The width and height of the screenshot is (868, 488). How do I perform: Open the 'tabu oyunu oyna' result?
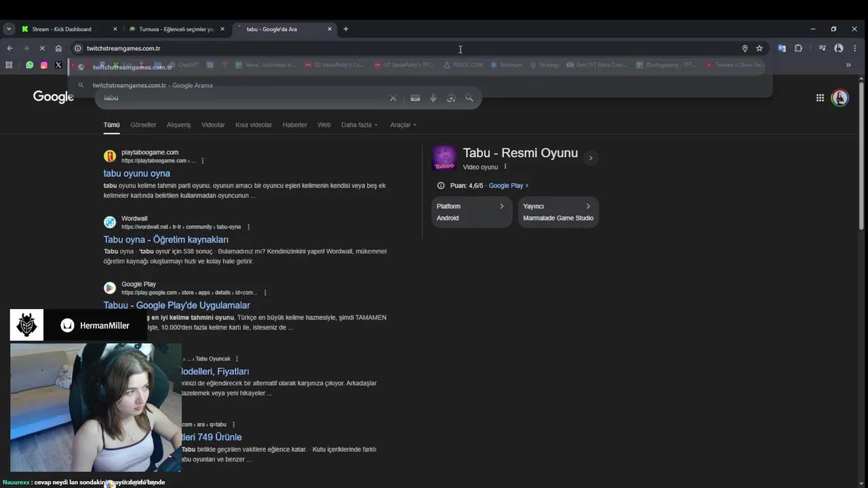click(x=137, y=174)
